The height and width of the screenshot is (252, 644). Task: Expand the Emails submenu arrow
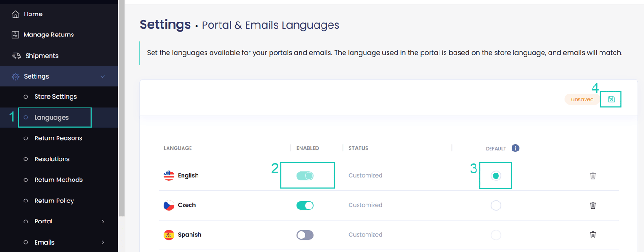103,242
